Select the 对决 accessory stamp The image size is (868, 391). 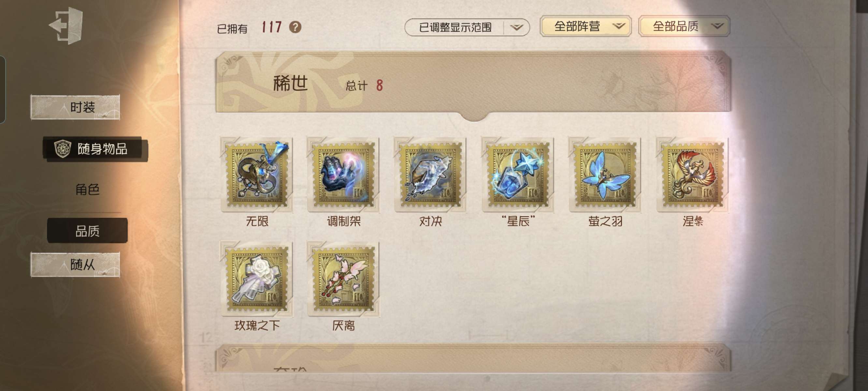tap(430, 175)
